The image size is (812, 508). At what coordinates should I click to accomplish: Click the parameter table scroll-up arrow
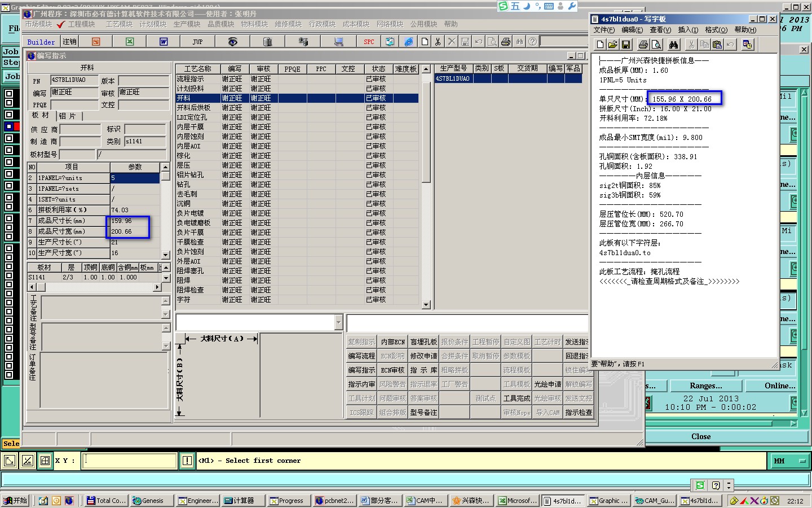click(x=165, y=167)
